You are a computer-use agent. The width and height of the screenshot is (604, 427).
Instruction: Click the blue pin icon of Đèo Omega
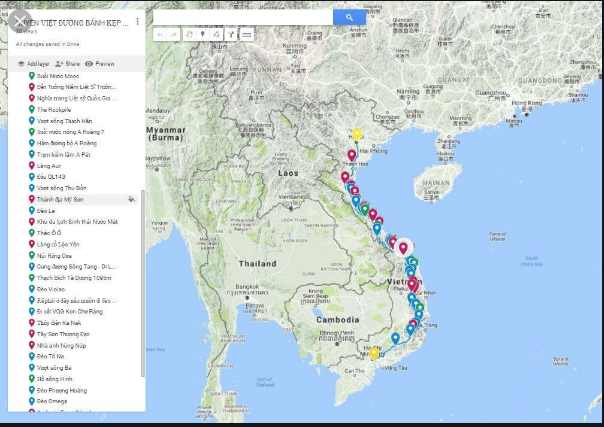(32, 401)
